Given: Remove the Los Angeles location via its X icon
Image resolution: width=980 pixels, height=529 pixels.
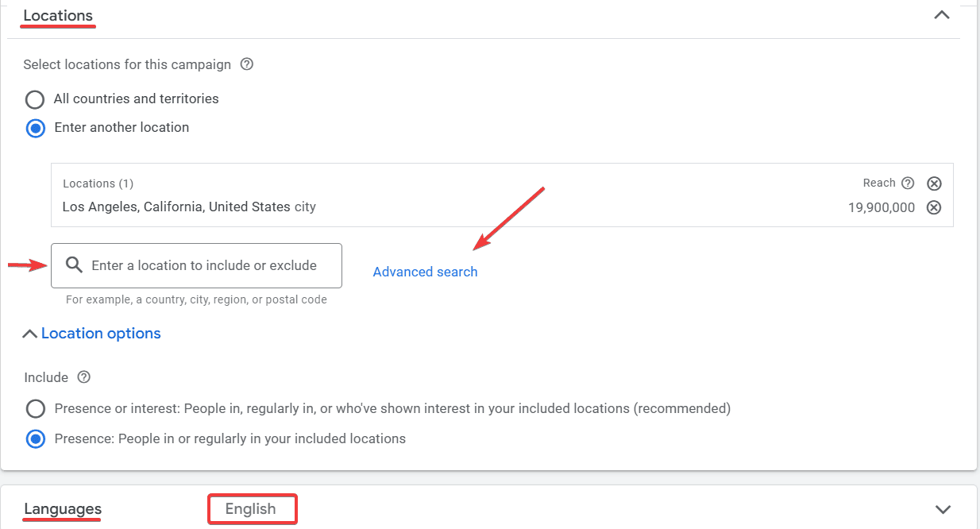Looking at the screenshot, I should point(934,207).
